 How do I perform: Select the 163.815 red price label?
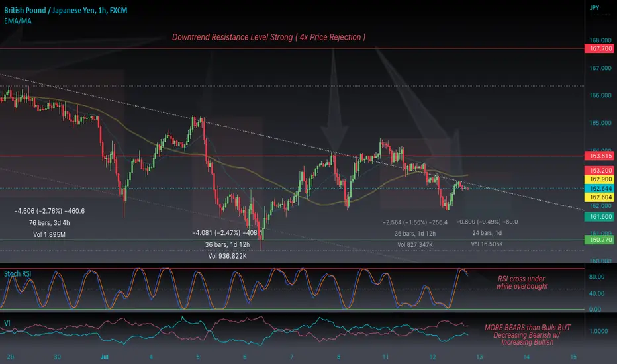click(600, 156)
